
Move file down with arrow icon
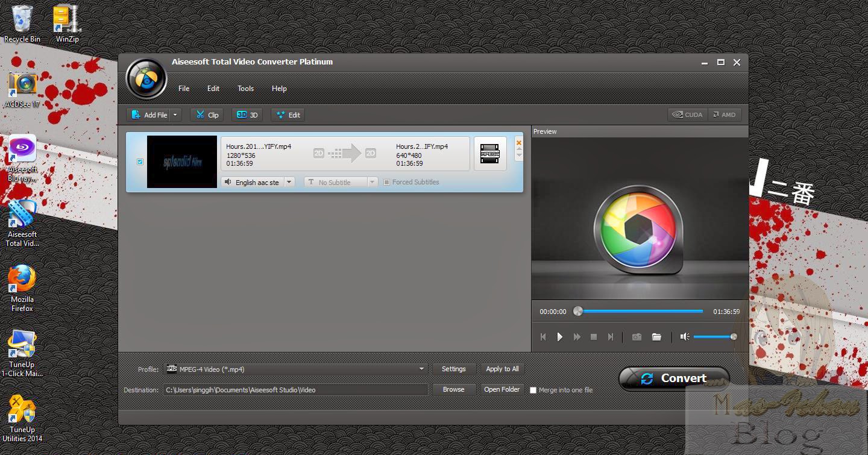coord(519,155)
